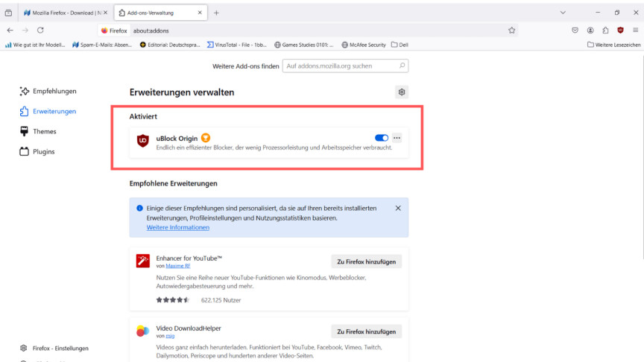Image resolution: width=644 pixels, height=362 pixels.
Task: Open the Firefox hamburger menu
Action: point(635,31)
